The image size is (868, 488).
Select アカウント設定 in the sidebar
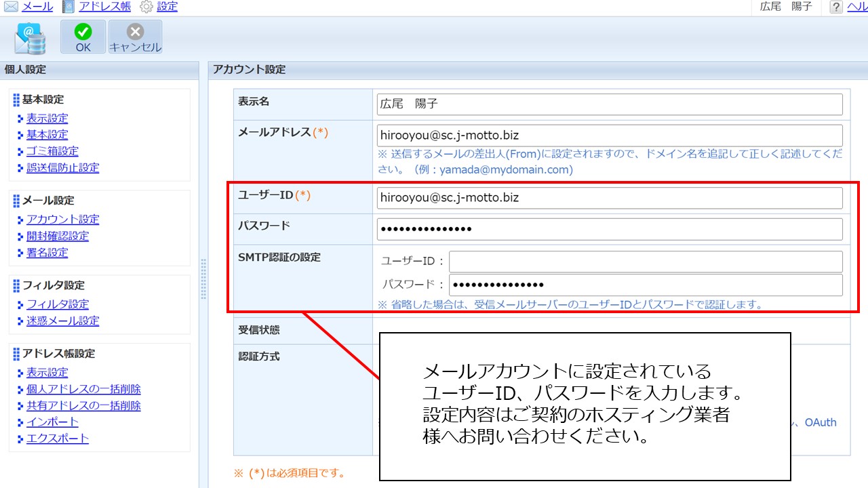[x=63, y=220]
